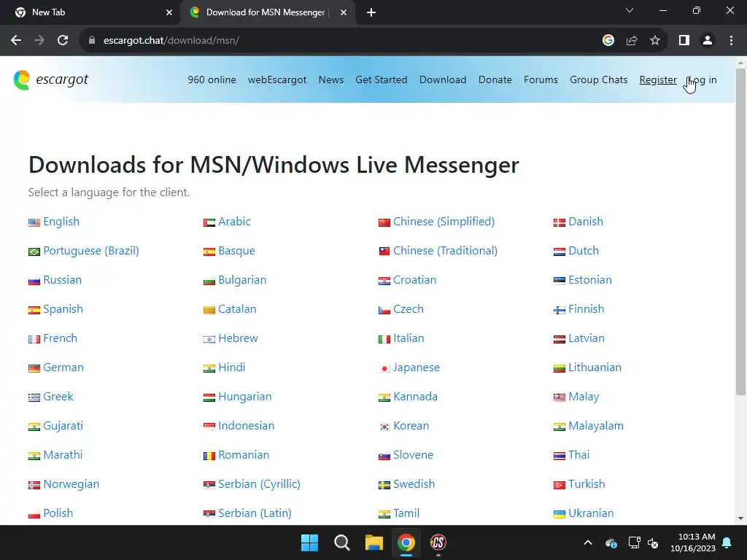
Task: Open the CS app taskbar icon
Action: pos(438,542)
